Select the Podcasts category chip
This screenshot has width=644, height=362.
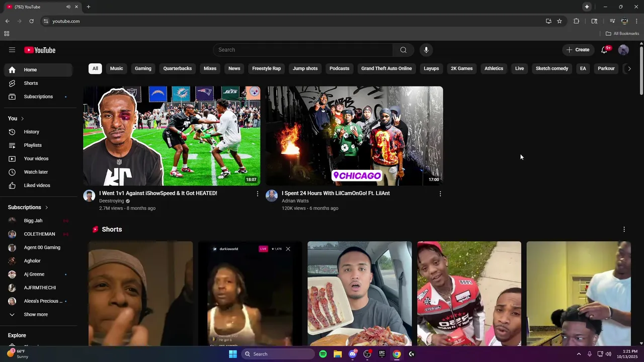click(x=340, y=68)
